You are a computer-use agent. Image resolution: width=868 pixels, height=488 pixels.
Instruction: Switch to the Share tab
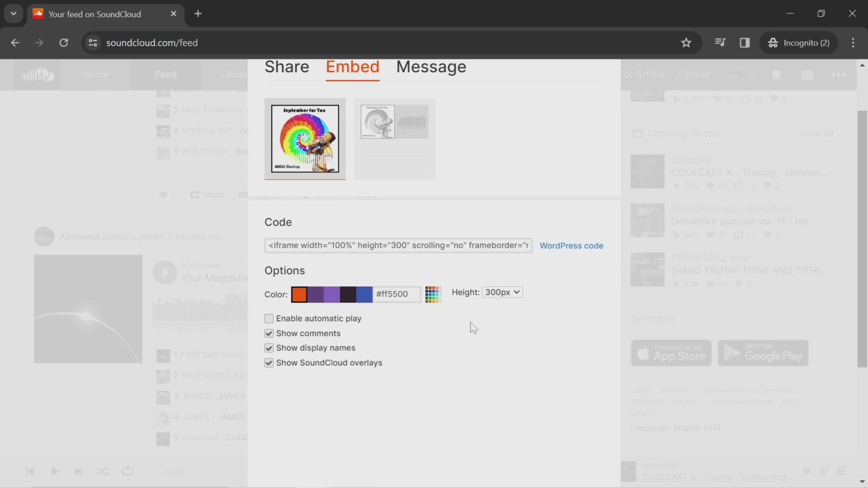287,66
